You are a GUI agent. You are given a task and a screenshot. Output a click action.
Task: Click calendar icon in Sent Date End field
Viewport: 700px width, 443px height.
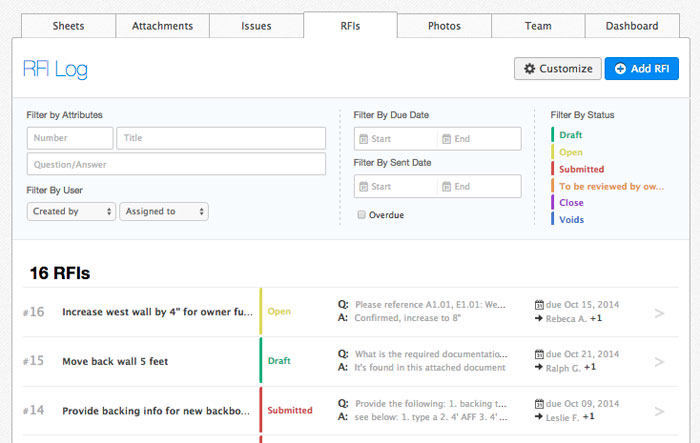pyautogui.click(x=447, y=187)
